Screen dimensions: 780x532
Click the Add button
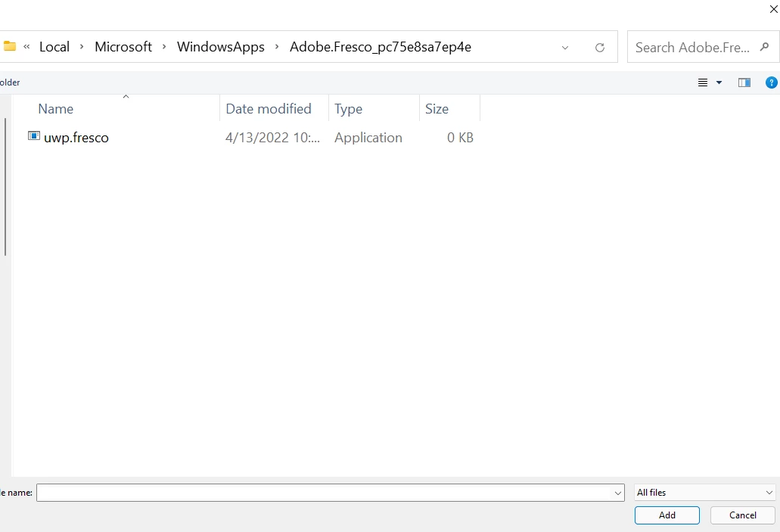tap(667, 515)
